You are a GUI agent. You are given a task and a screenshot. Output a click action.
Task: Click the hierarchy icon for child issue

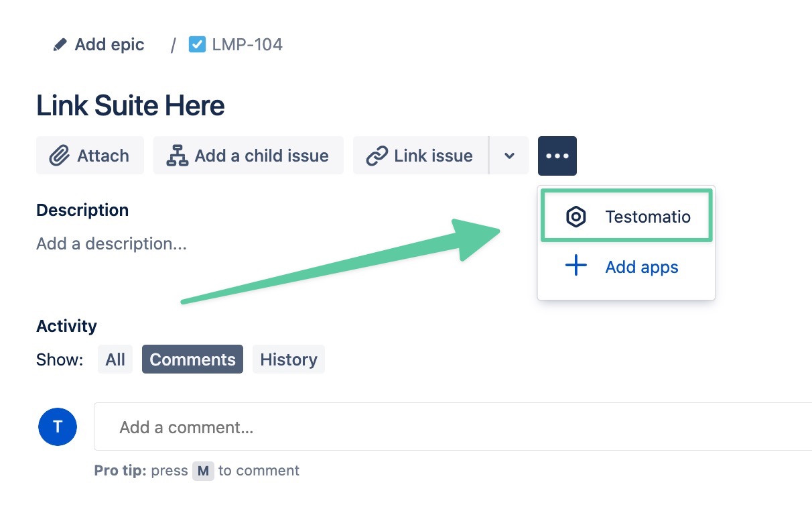tap(177, 156)
